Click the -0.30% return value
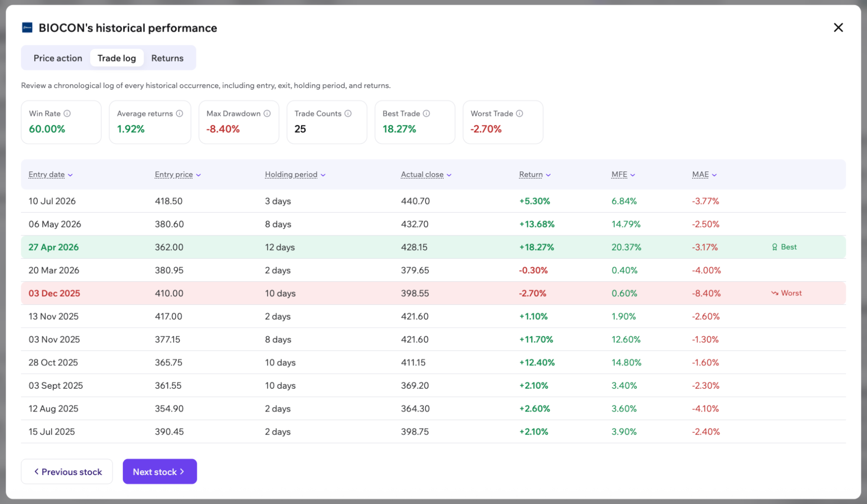The height and width of the screenshot is (504, 867). pyautogui.click(x=533, y=270)
